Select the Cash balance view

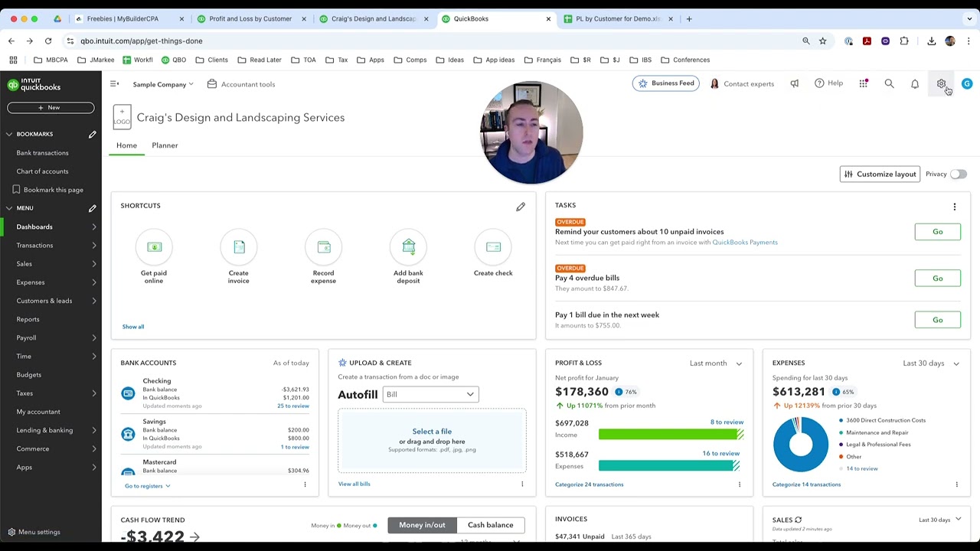pyautogui.click(x=491, y=525)
